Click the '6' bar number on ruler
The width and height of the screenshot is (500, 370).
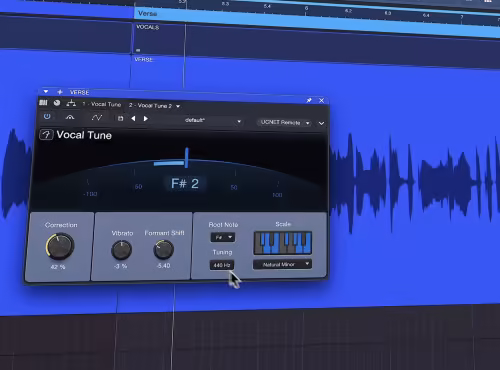pyautogui.click(x=306, y=8)
